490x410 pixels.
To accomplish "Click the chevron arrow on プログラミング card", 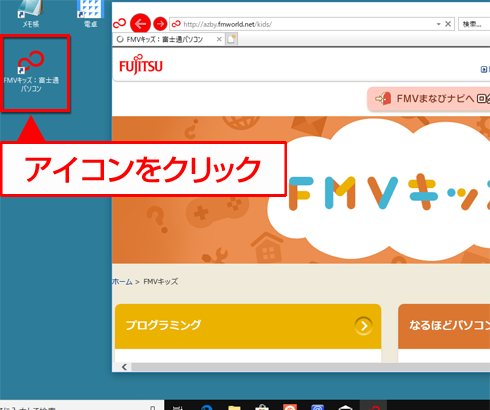I will (364, 326).
